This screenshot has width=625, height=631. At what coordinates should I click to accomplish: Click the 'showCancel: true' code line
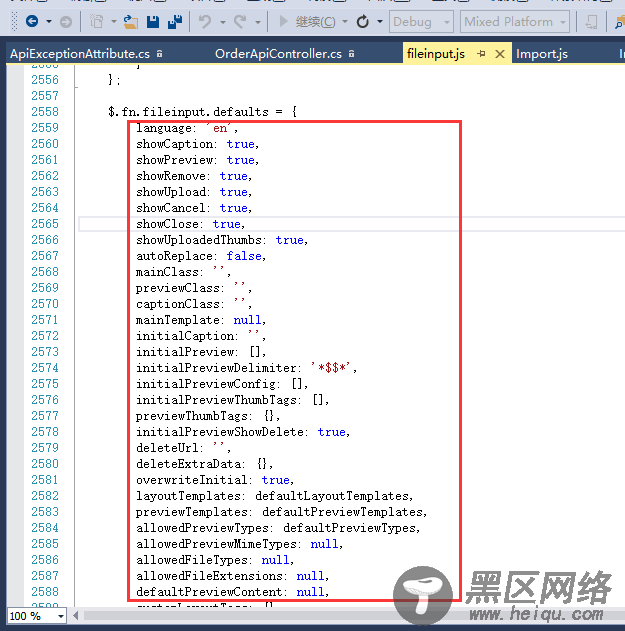(194, 208)
